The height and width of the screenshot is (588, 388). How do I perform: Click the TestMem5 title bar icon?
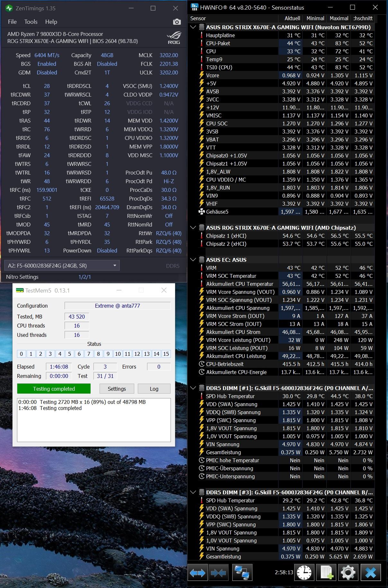[x=20, y=290]
